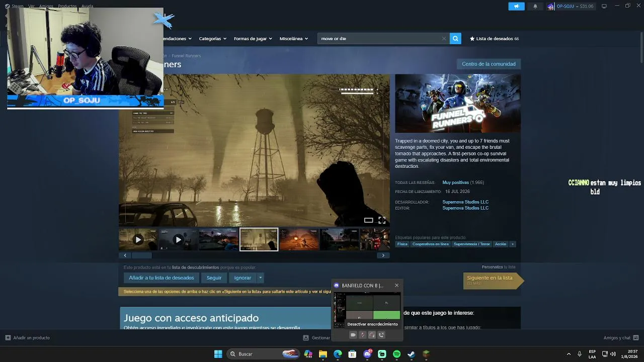The width and height of the screenshot is (644, 362).
Task: Open the Ayuda menu
Action: (87, 6)
